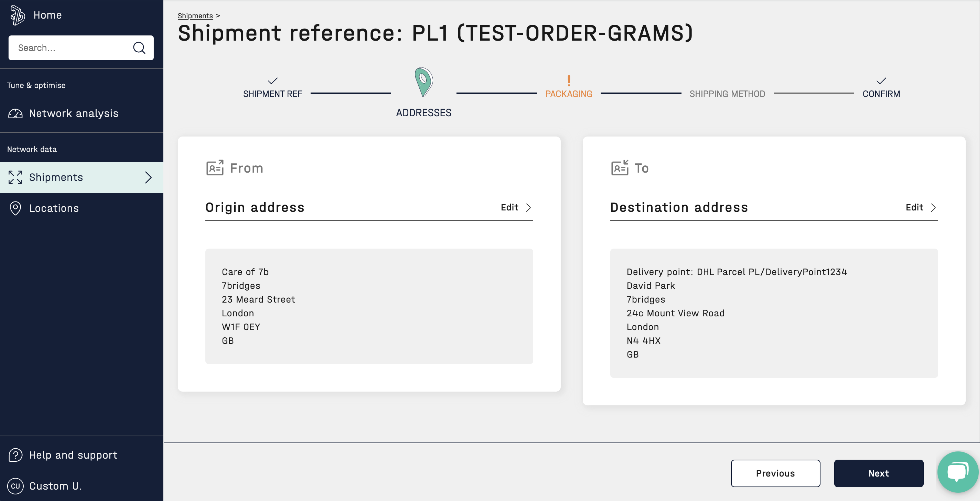Click the Destination address edit chevron
The image size is (980, 501).
click(933, 208)
